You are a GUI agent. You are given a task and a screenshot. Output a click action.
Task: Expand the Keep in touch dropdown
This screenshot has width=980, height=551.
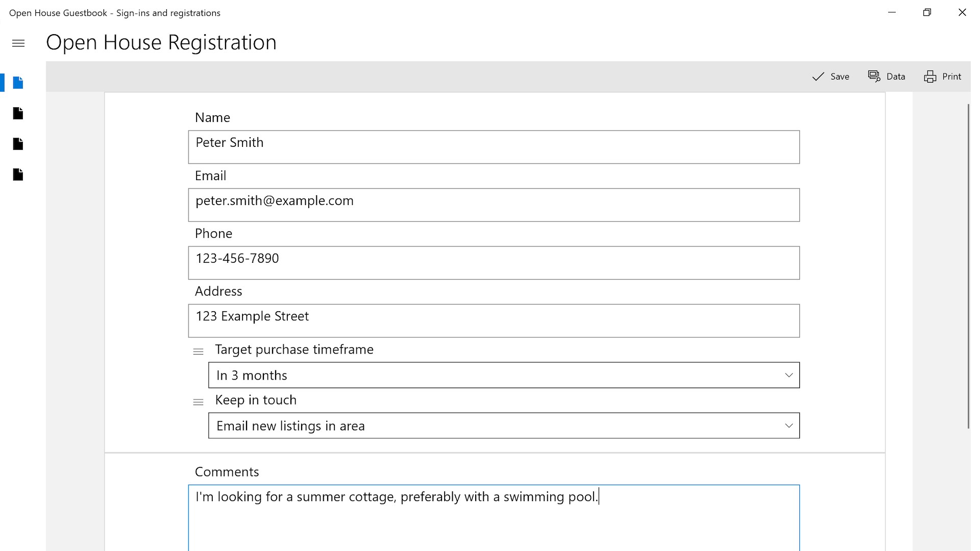[x=503, y=426]
